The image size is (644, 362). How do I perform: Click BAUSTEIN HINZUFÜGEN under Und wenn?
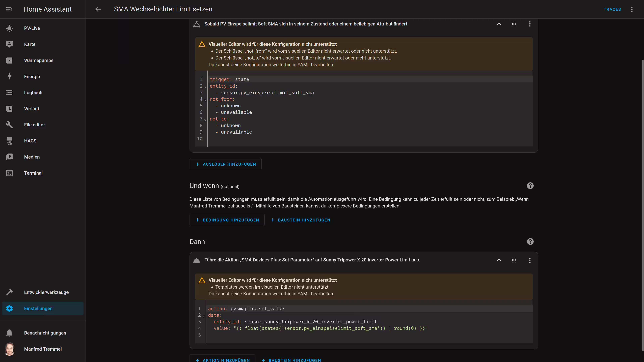point(301,220)
